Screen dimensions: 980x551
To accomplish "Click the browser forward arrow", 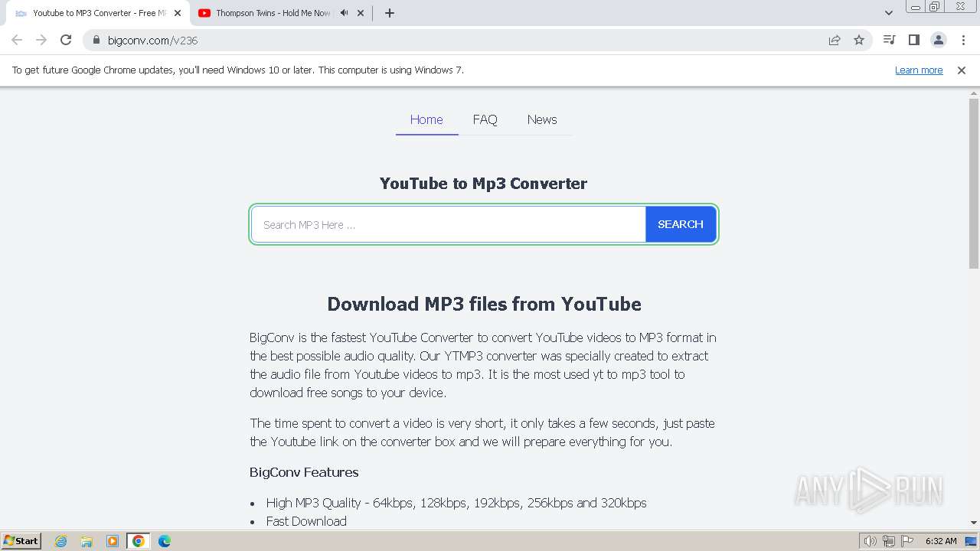I will [x=41, y=40].
